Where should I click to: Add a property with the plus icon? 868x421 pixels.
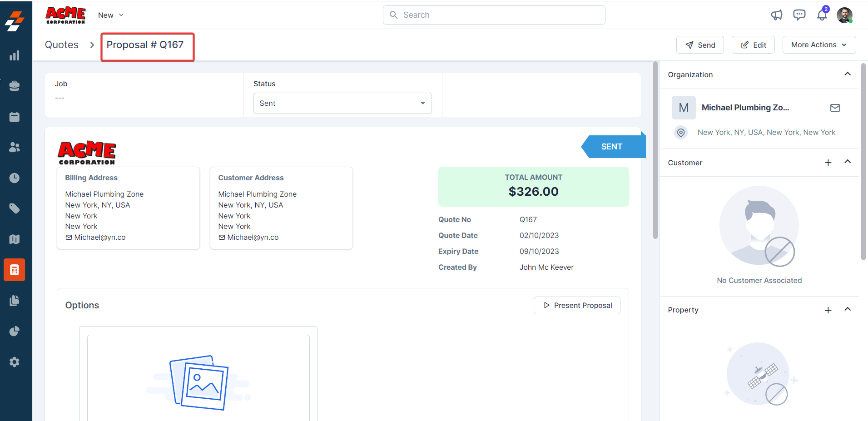coord(828,310)
